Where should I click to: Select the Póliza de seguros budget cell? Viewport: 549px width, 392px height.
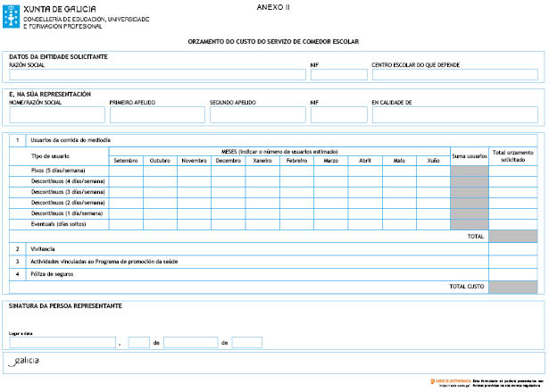pyautogui.click(x=512, y=274)
